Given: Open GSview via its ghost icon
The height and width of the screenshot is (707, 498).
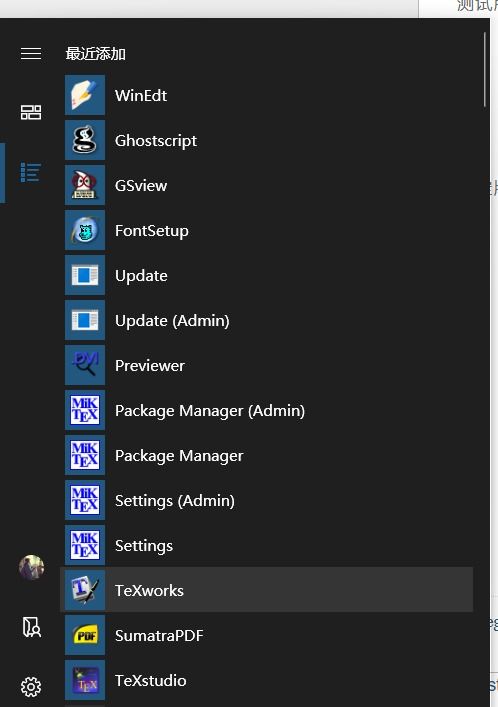Looking at the screenshot, I should click(85, 185).
